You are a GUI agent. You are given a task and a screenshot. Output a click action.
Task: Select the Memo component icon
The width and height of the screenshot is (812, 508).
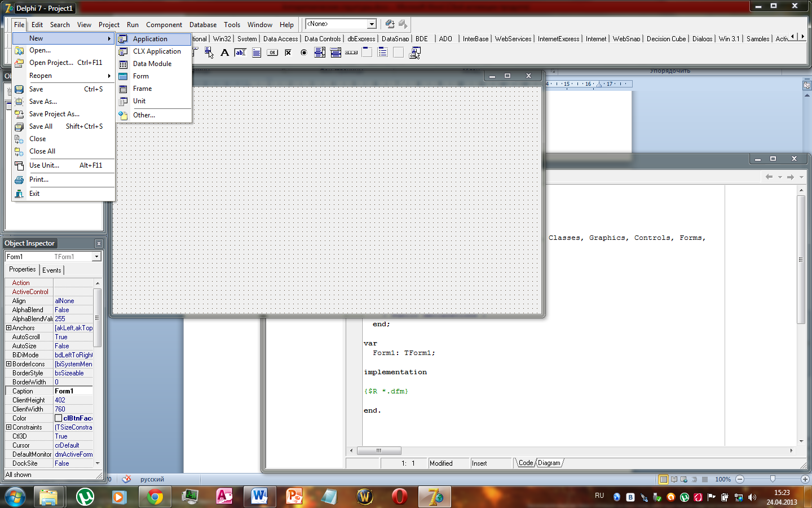(257, 52)
